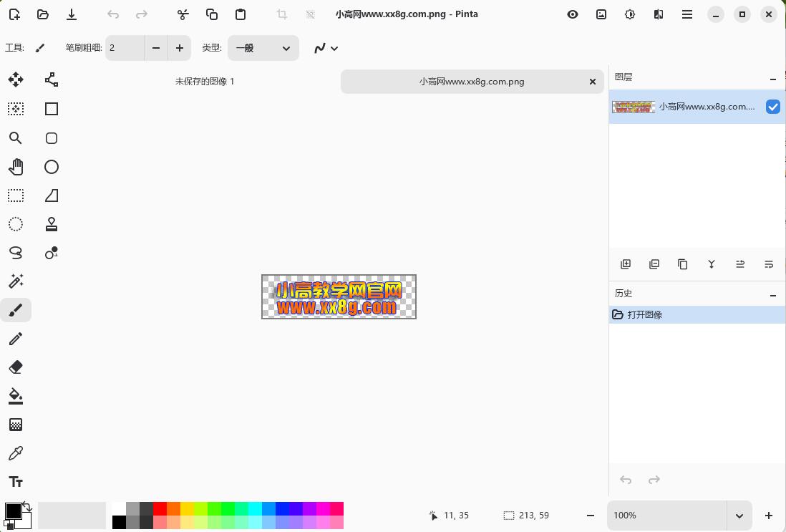Open the brush stroke style dropdown
786x532 pixels.
click(x=326, y=48)
